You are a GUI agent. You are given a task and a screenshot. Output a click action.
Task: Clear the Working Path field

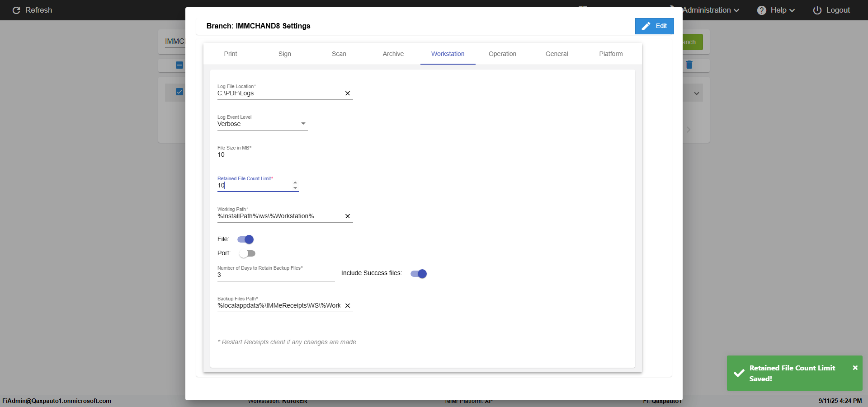coord(348,216)
